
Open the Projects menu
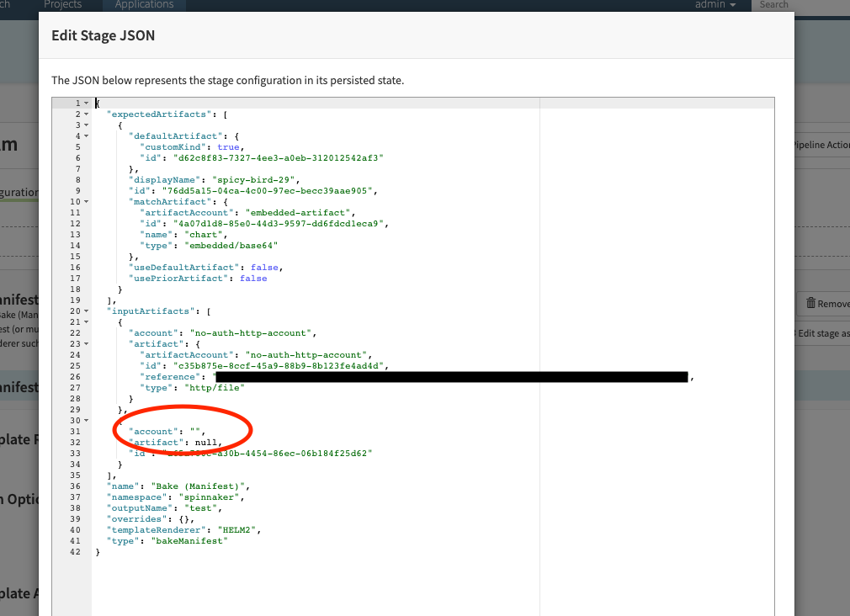(x=63, y=4)
